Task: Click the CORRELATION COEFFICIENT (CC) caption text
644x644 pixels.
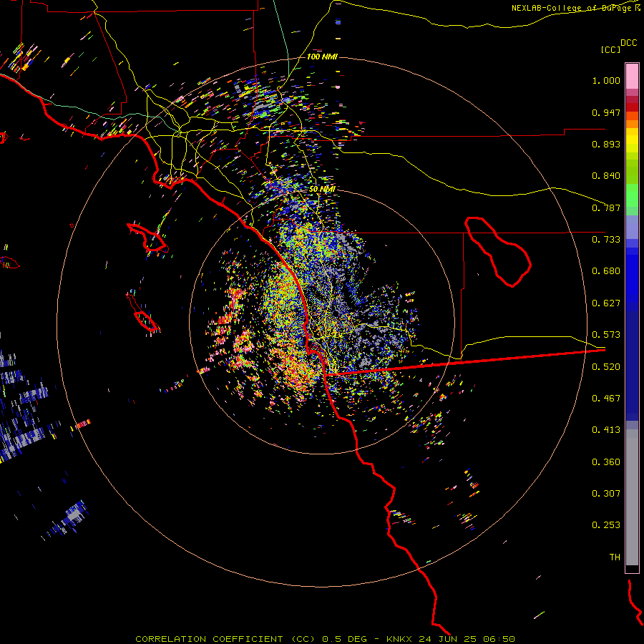Action: [x=225, y=639]
